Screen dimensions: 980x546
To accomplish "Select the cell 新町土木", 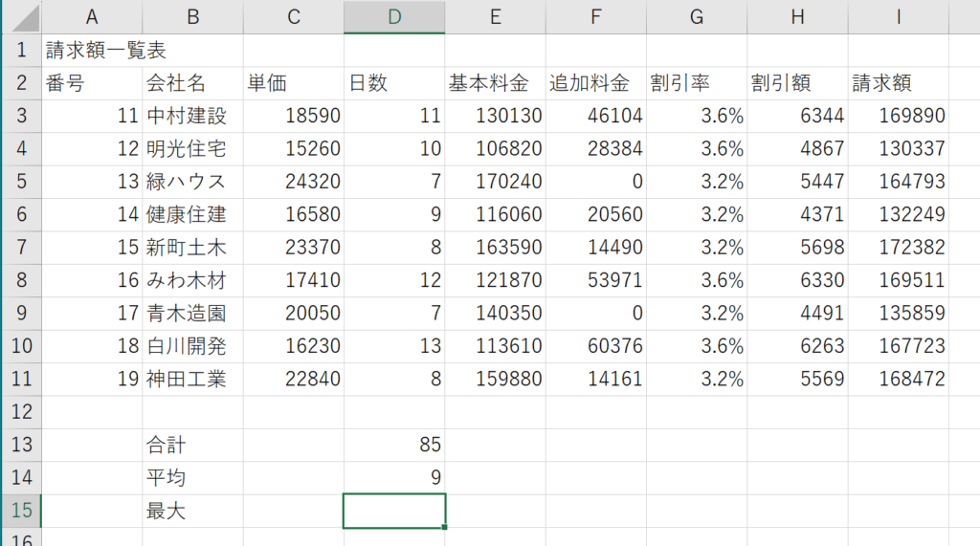I will [192, 248].
